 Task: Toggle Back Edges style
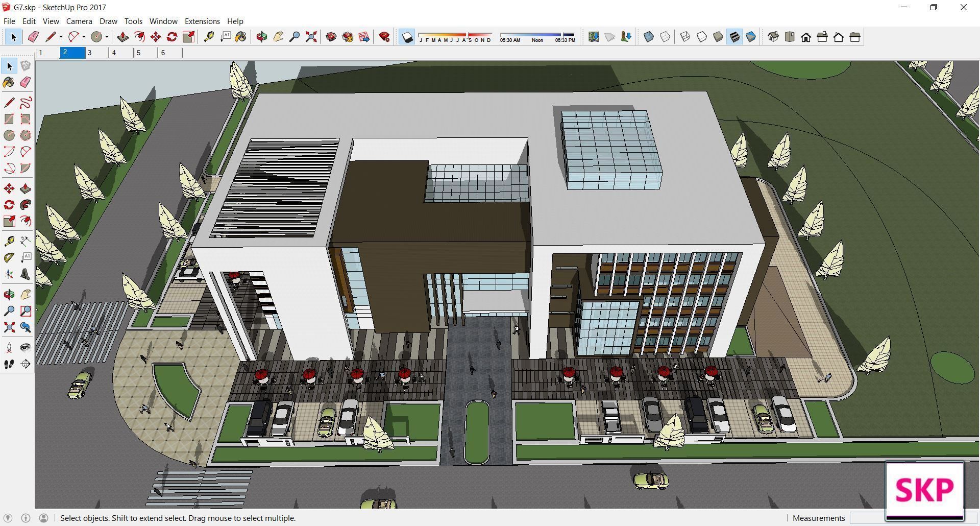(x=665, y=37)
